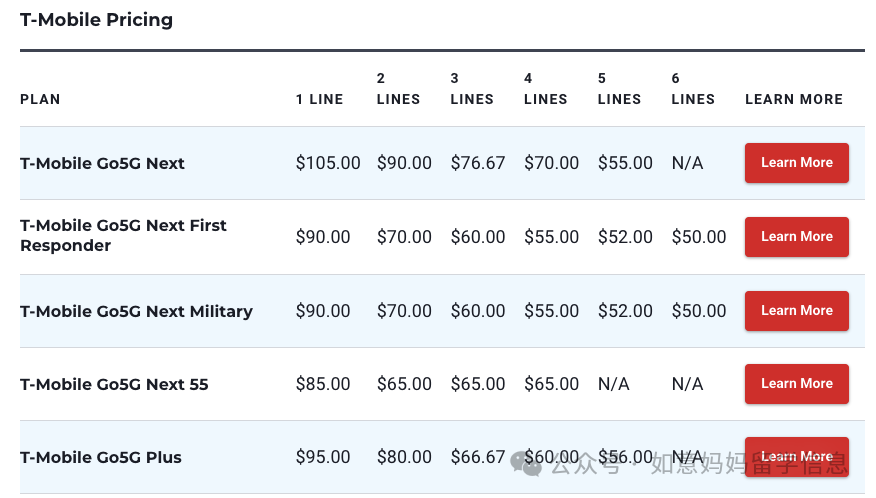The height and width of the screenshot is (498, 876).
Task: Open Learn More for Go5G Next First Responder
Action: point(796,237)
